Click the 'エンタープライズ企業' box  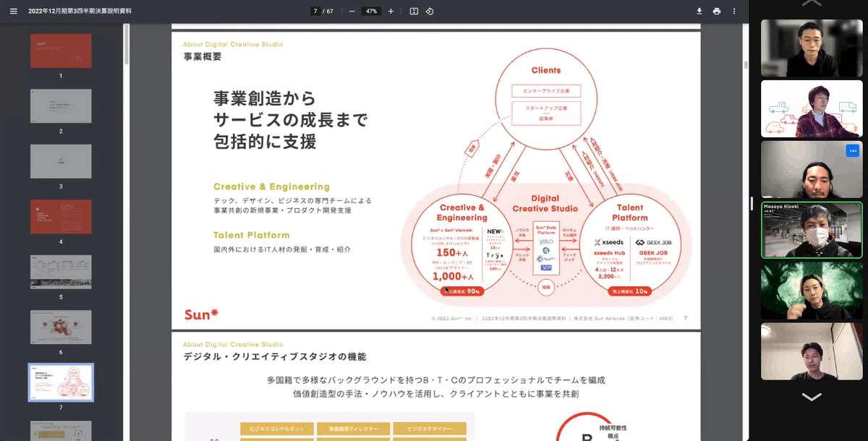pyautogui.click(x=545, y=91)
